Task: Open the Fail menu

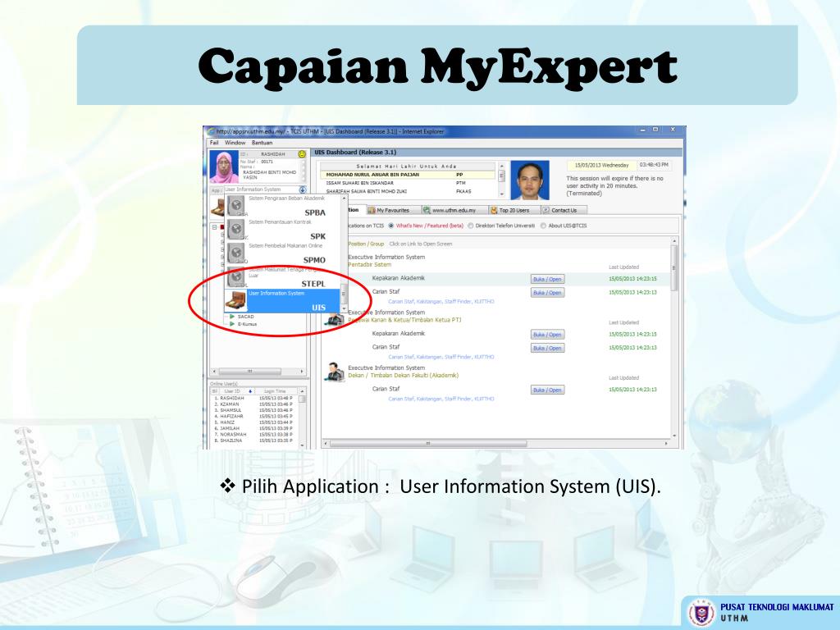Action: (x=214, y=143)
